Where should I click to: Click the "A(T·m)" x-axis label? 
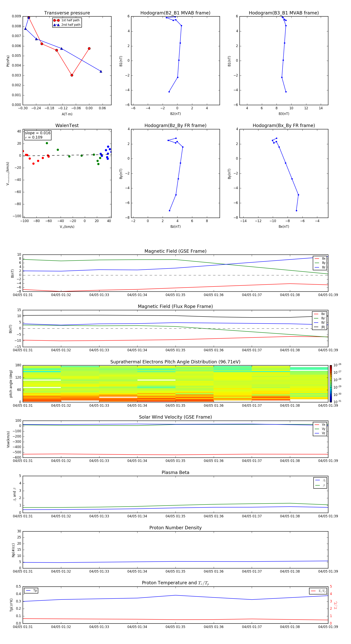[x=67, y=114]
